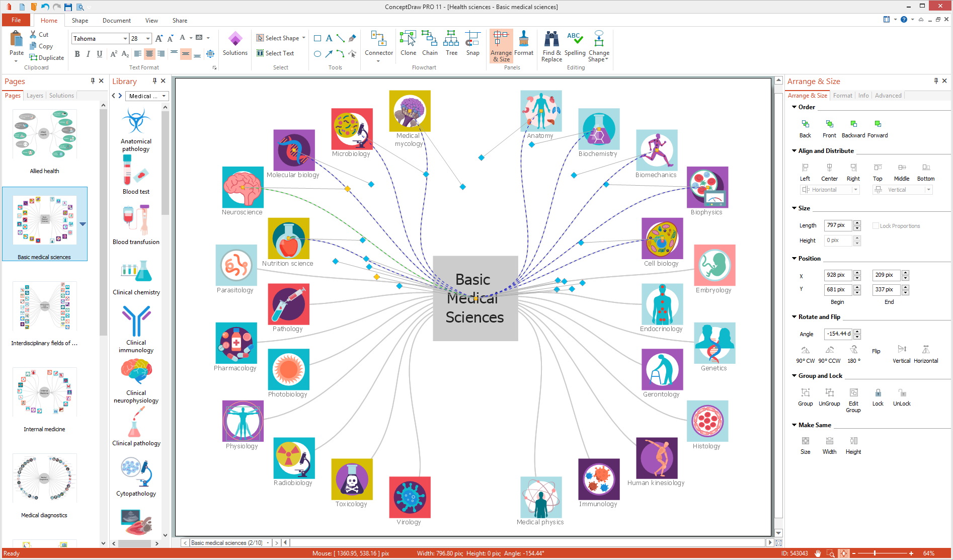Open the Format panel icon
Image resolution: width=953 pixels, height=560 pixels.
[523, 43]
